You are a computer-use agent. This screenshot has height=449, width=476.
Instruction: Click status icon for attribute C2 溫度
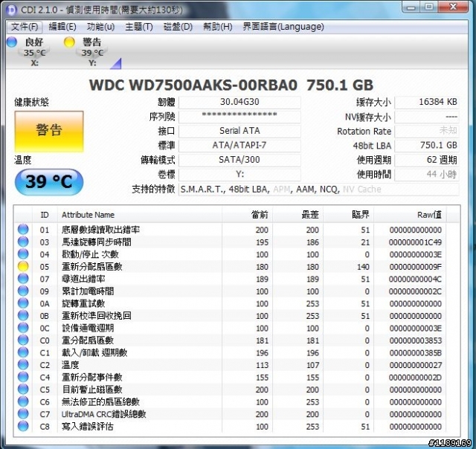(x=23, y=365)
